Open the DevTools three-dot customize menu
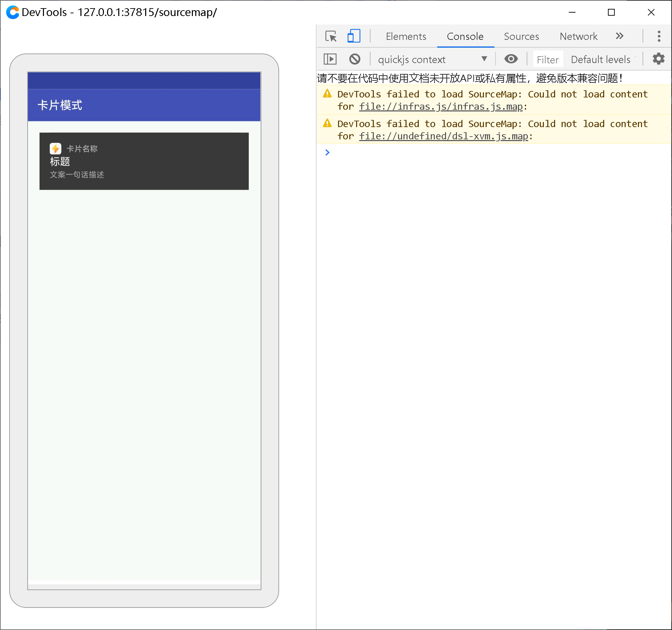672x630 pixels. click(659, 36)
